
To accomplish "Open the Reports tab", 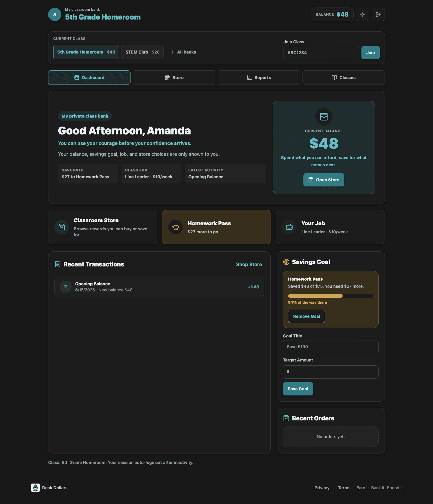I will pos(259,78).
